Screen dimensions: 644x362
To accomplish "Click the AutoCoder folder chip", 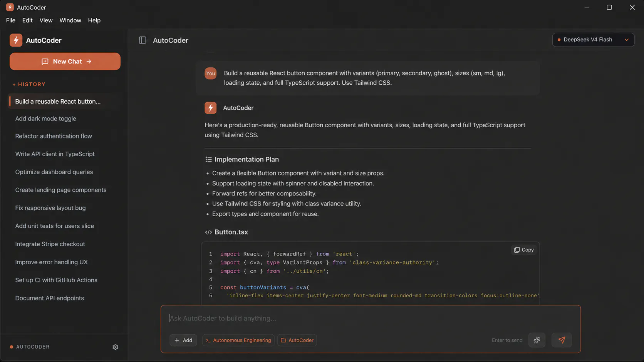I will tap(297, 340).
